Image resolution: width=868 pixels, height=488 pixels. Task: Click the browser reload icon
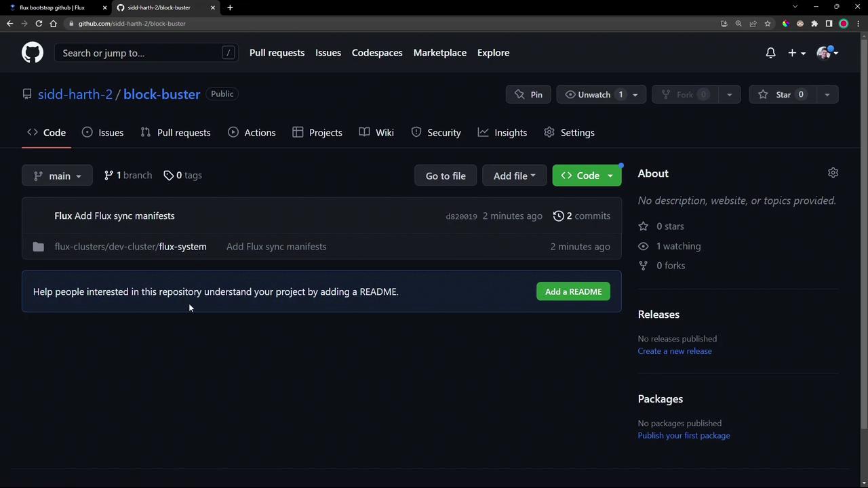39,24
